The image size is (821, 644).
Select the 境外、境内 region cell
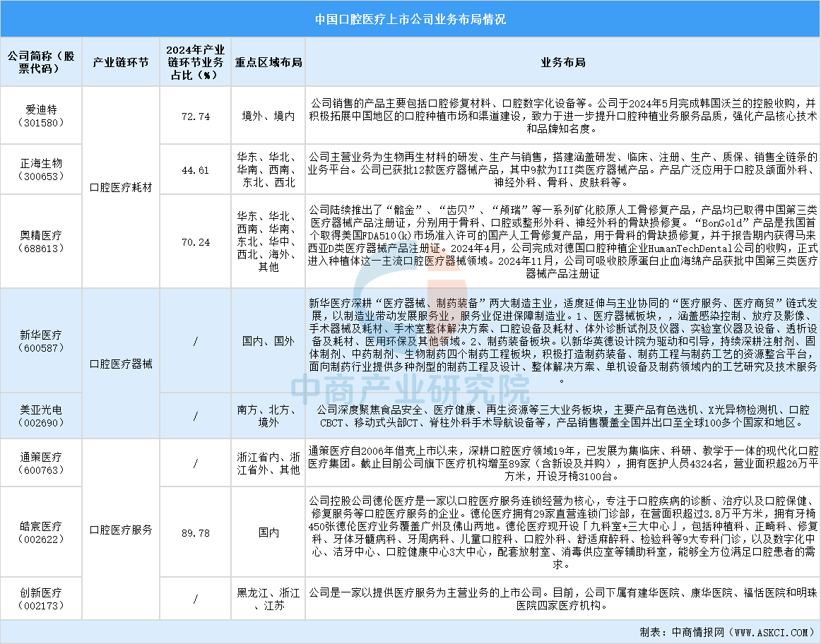[268, 116]
